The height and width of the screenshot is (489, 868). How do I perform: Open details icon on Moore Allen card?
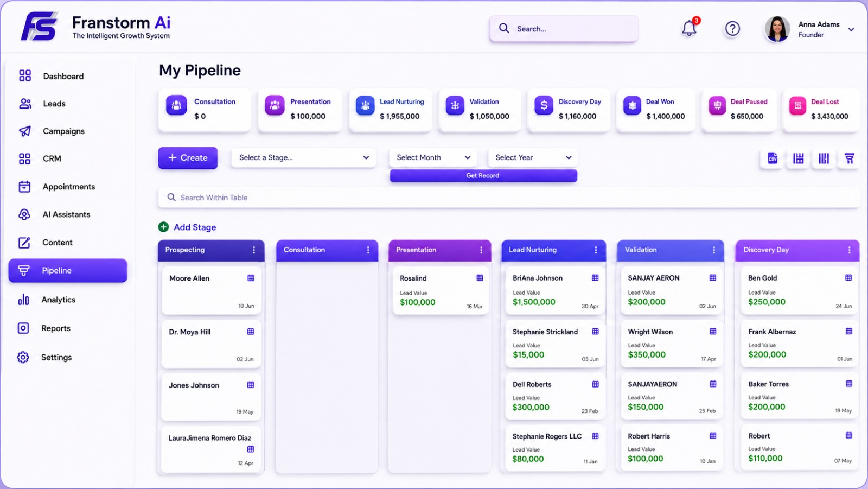pos(251,278)
